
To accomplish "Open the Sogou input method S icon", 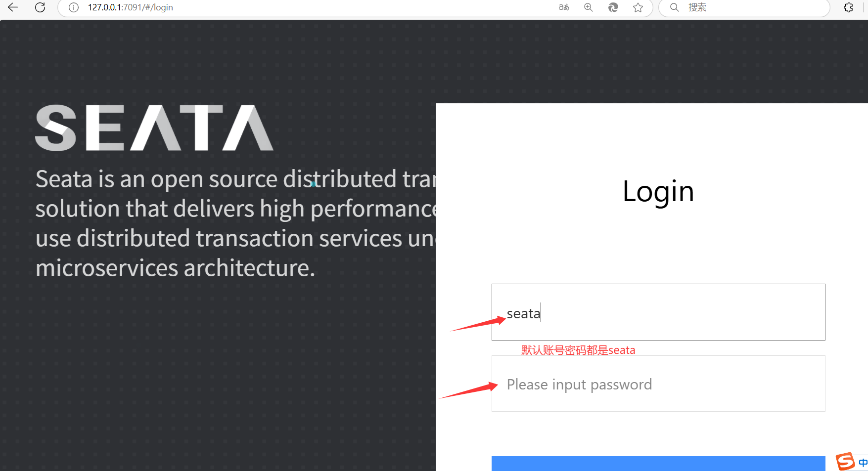I will (x=845, y=462).
